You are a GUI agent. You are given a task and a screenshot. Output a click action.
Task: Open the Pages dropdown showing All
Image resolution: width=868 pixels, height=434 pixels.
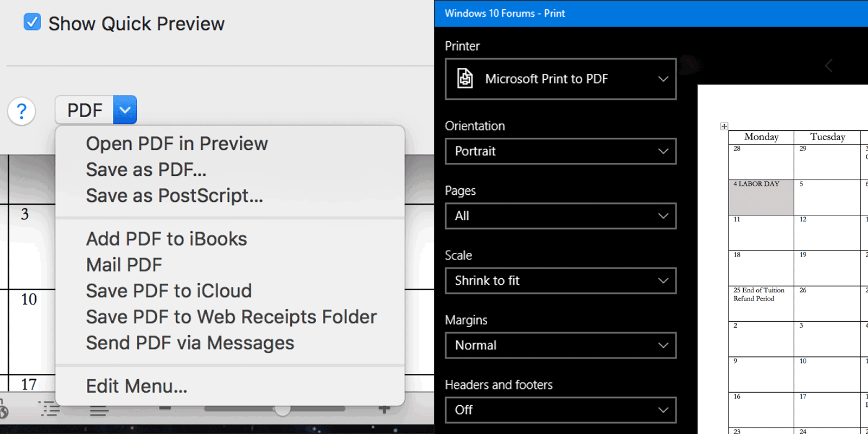tap(560, 216)
